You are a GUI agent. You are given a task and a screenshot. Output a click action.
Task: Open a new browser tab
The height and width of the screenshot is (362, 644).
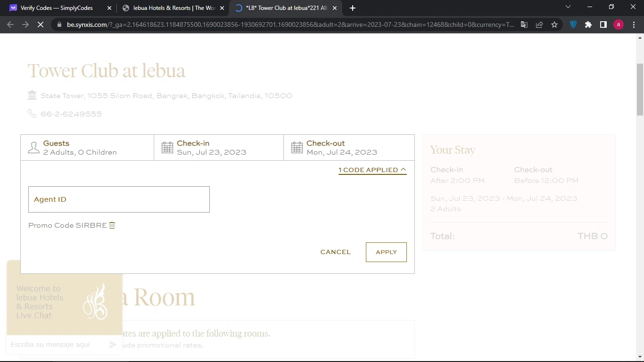coord(353,8)
